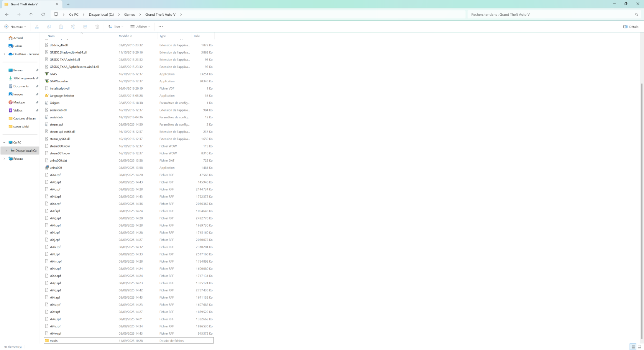644x350 pixels.
Task: Click the Nouveau button
Action: pyautogui.click(x=15, y=27)
